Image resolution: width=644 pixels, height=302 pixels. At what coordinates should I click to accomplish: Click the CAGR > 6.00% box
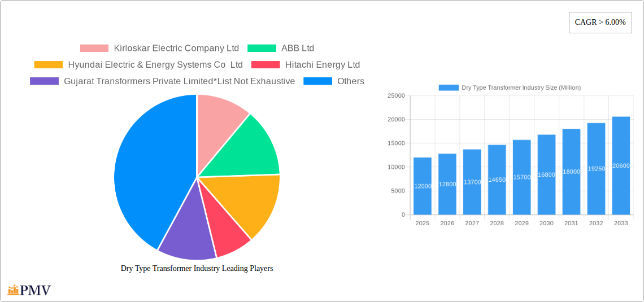tap(600, 23)
